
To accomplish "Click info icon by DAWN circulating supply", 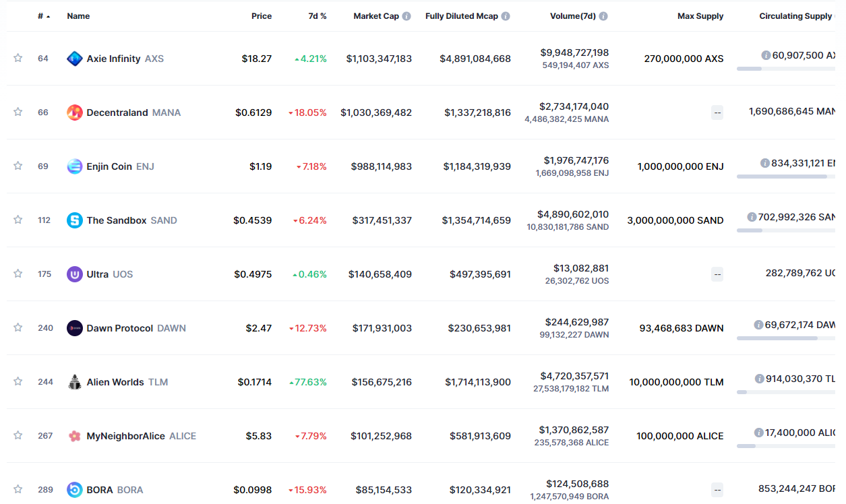I will click(x=758, y=325).
